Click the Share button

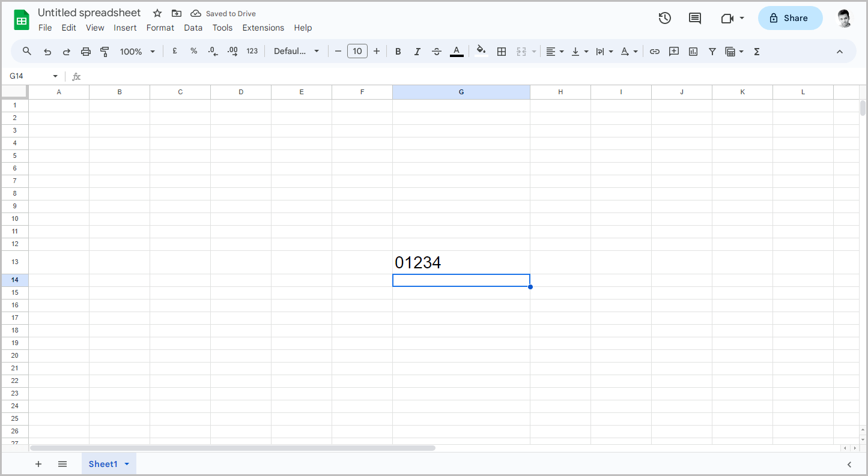point(790,18)
